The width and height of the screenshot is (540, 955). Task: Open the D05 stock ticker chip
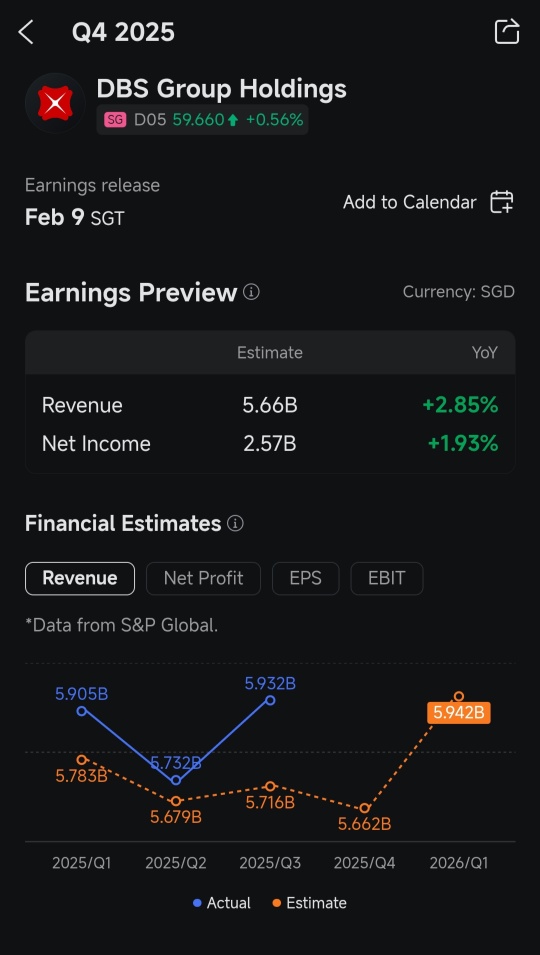(x=202, y=120)
